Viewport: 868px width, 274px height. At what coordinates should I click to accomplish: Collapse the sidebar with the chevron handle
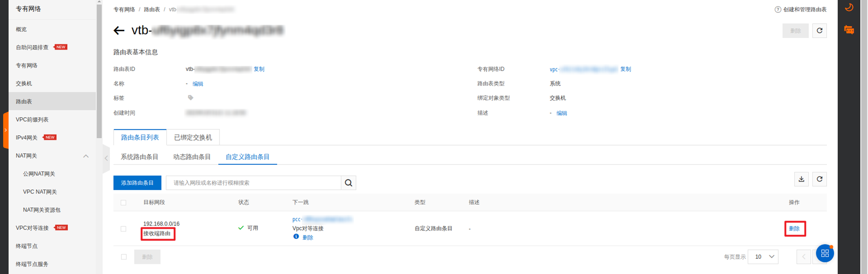[106, 158]
